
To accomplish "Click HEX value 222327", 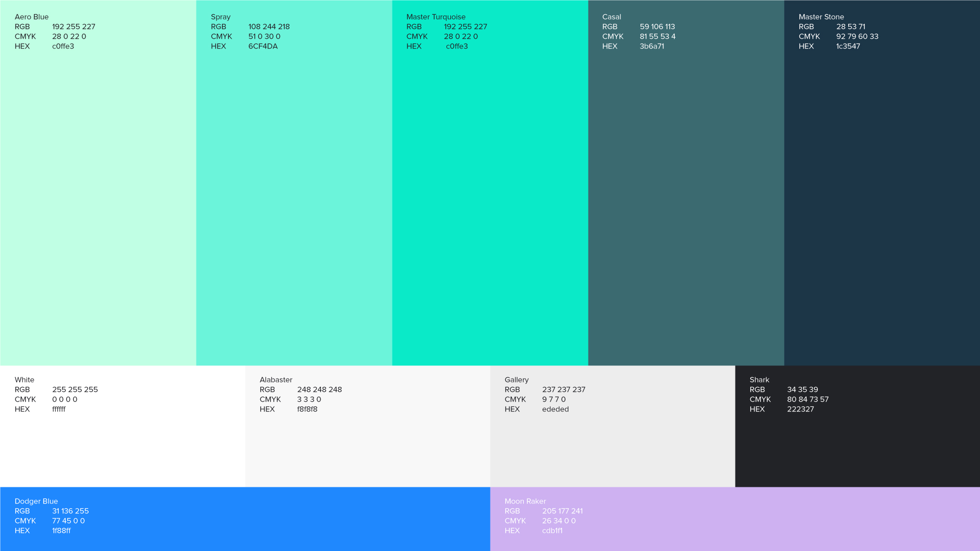I will point(800,409).
